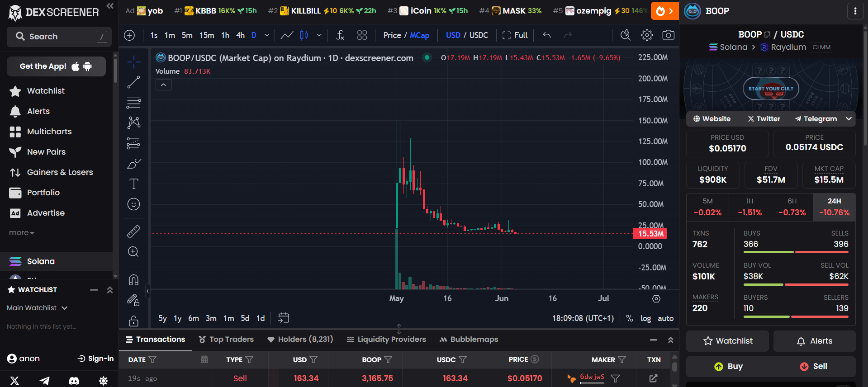Open the indicators menu

340,35
